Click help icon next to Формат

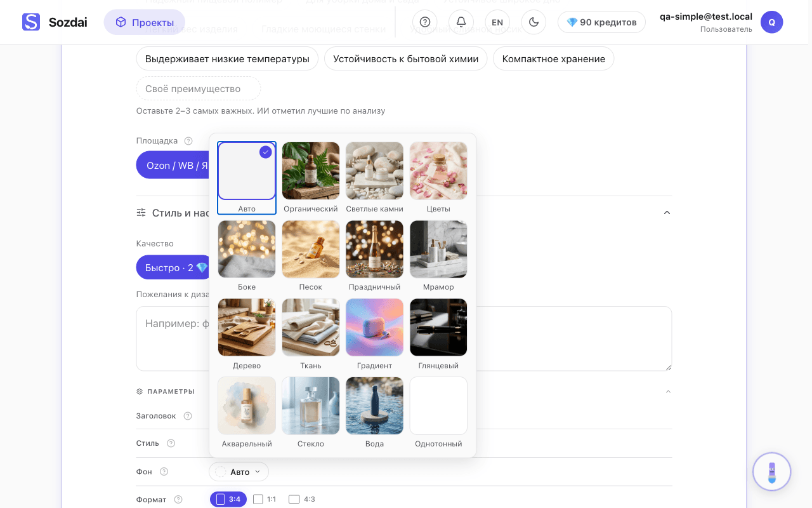tap(178, 500)
